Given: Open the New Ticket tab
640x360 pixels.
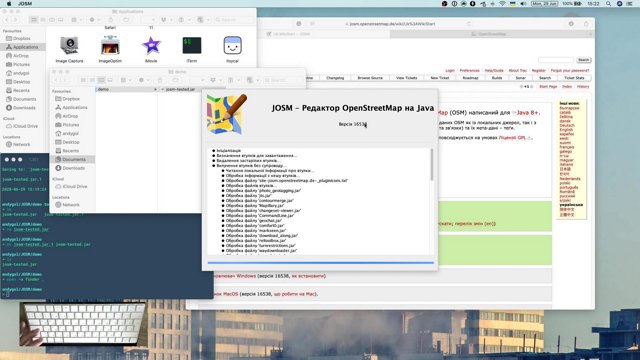Looking at the screenshot, I should [x=440, y=78].
